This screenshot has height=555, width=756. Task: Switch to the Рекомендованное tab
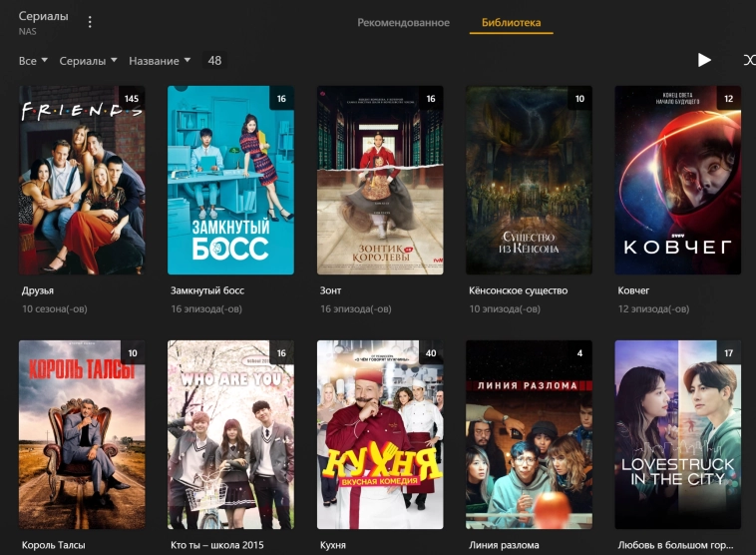pyautogui.click(x=403, y=22)
